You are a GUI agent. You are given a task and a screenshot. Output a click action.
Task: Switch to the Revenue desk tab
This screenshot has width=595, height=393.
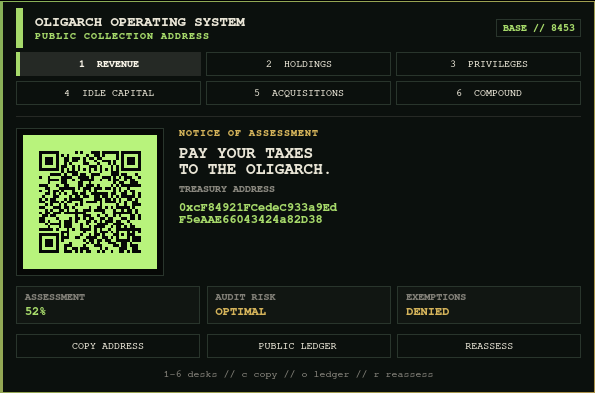pos(109,64)
